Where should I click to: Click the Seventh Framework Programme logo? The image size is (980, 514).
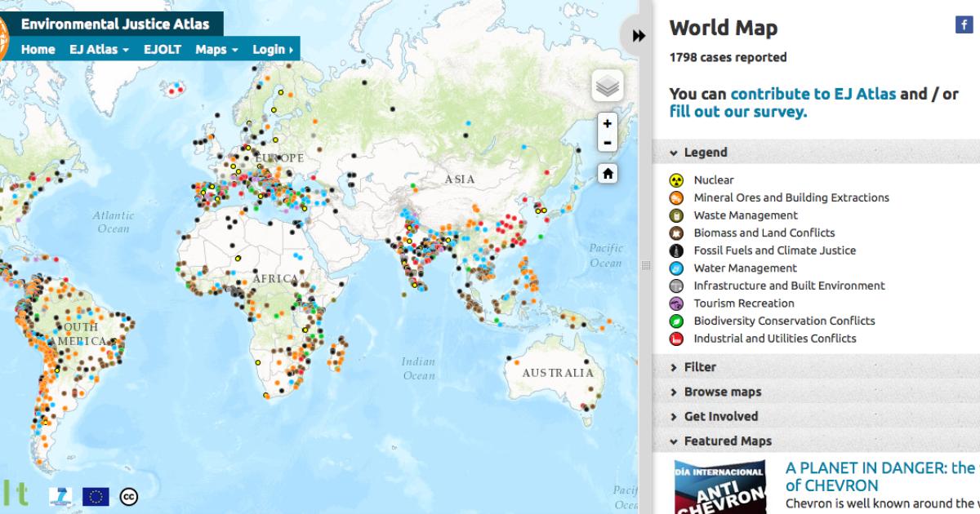tap(59, 496)
